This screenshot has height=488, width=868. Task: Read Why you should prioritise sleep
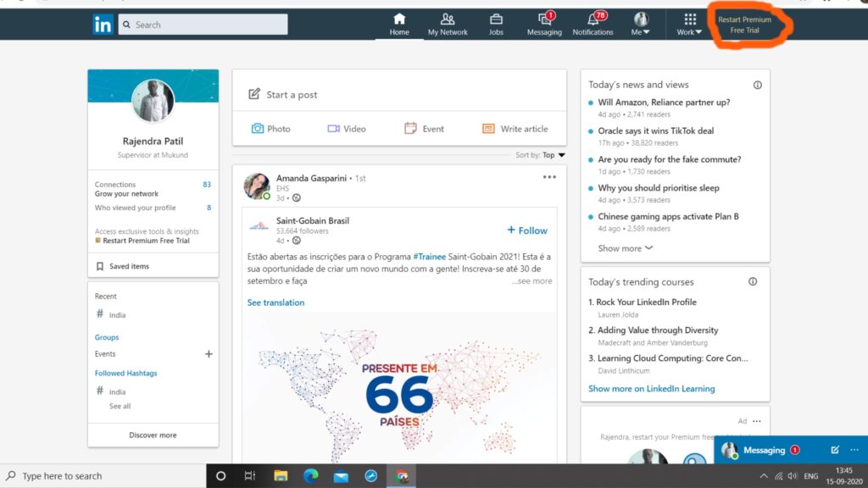tap(659, 188)
